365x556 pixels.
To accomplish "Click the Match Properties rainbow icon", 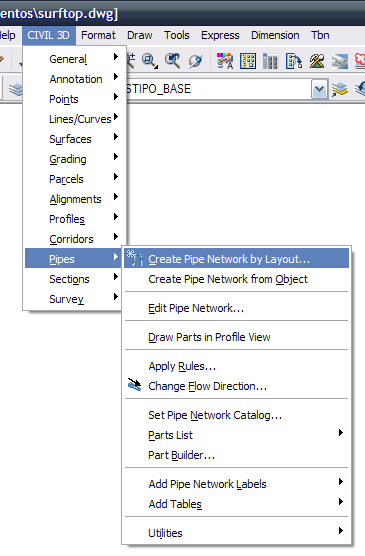I will (225, 61).
